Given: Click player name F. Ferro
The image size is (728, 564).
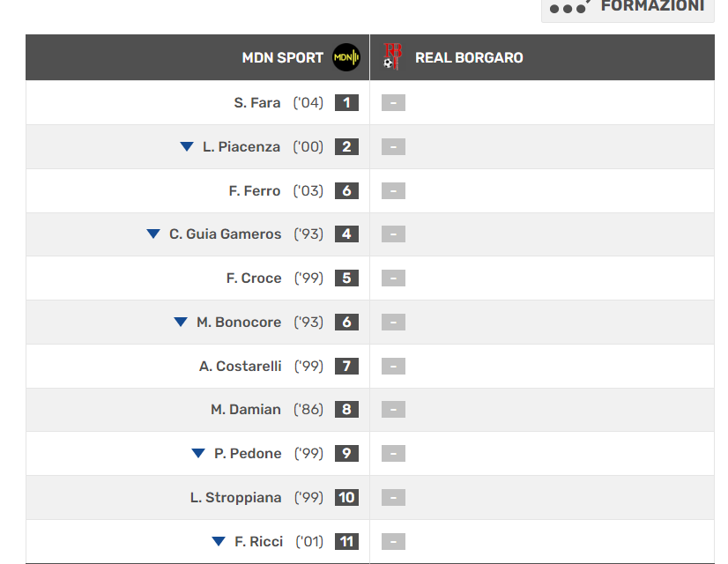Looking at the screenshot, I should [255, 191].
